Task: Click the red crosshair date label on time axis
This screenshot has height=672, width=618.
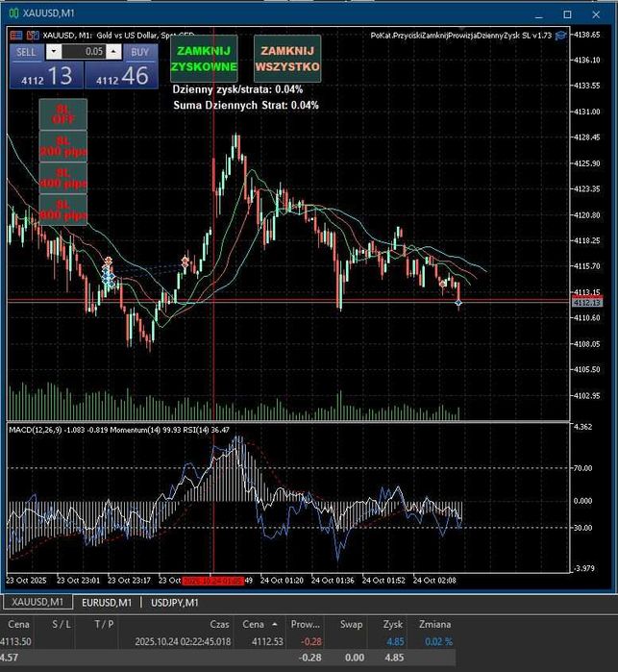Action: (213, 581)
